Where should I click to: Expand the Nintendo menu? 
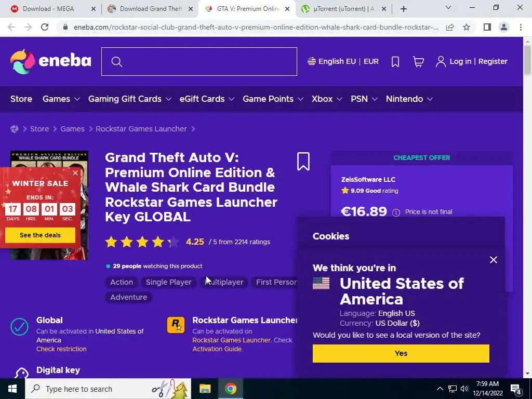coord(409,99)
